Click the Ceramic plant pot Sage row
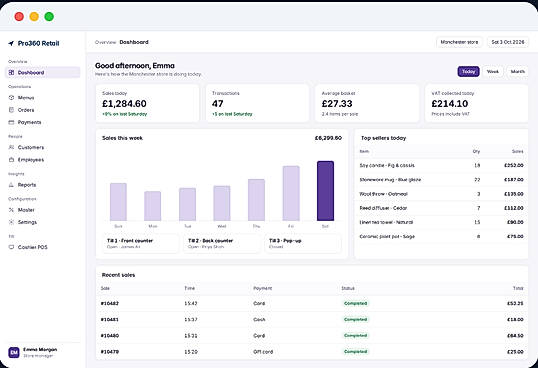The height and width of the screenshot is (368, 538). [x=441, y=236]
